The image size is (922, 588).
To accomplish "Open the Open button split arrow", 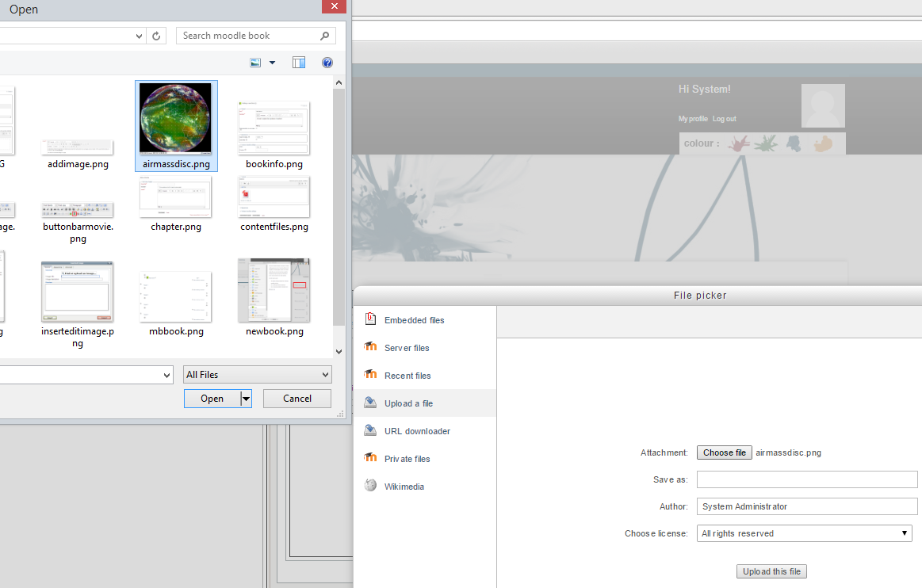I will pos(246,399).
